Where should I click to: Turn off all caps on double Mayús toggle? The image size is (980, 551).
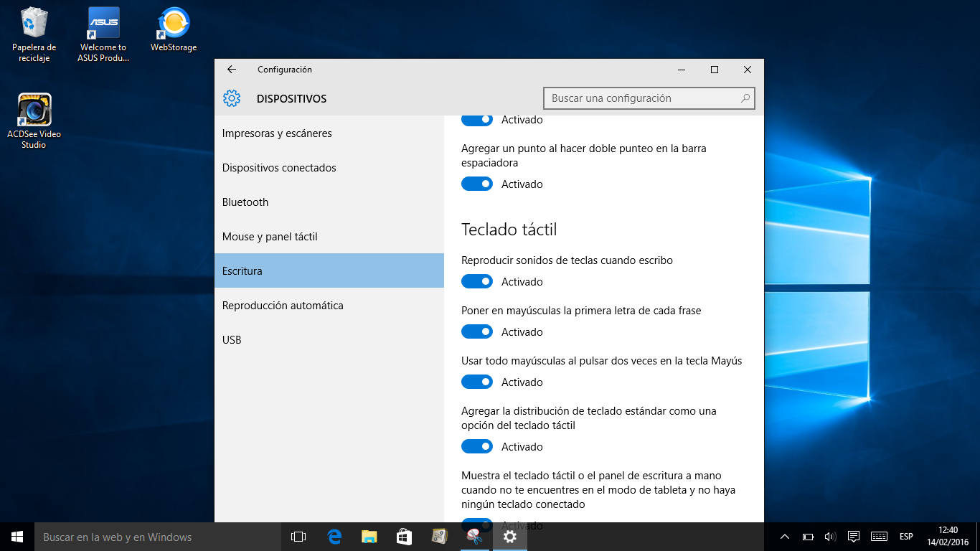coord(477,382)
